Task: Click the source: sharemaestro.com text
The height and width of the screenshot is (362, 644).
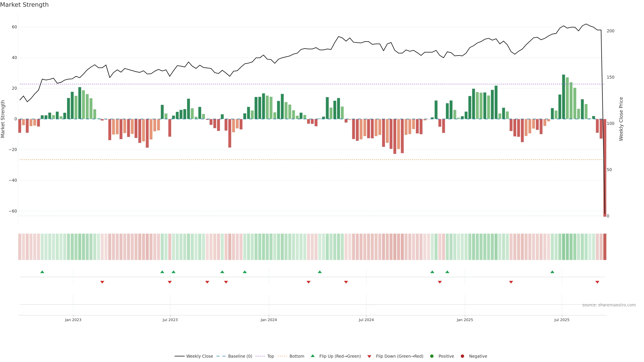Action: point(609,305)
